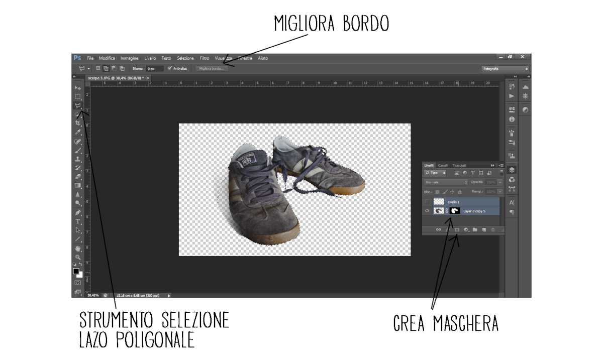Image resolution: width=603 pixels, height=364 pixels.
Task: Select the Gradient tool
Action: pyautogui.click(x=77, y=185)
